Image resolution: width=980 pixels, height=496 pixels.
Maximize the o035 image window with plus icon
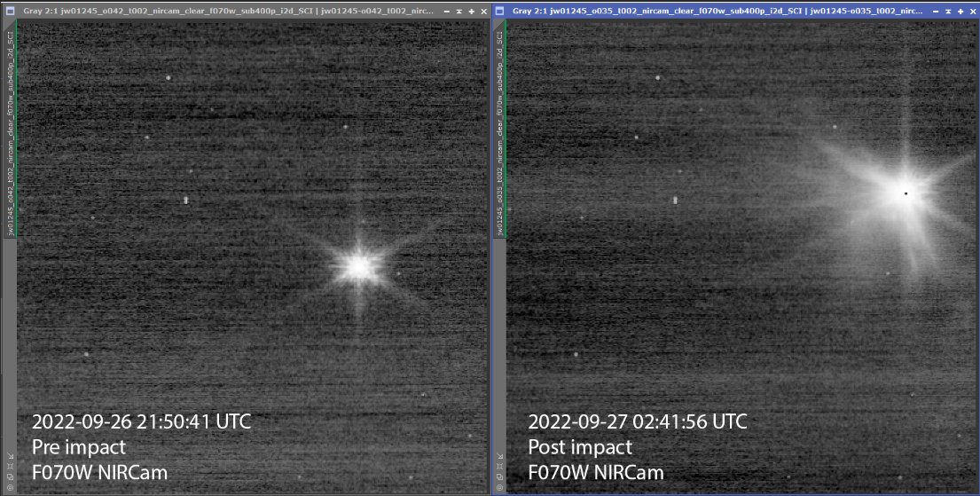(960, 12)
